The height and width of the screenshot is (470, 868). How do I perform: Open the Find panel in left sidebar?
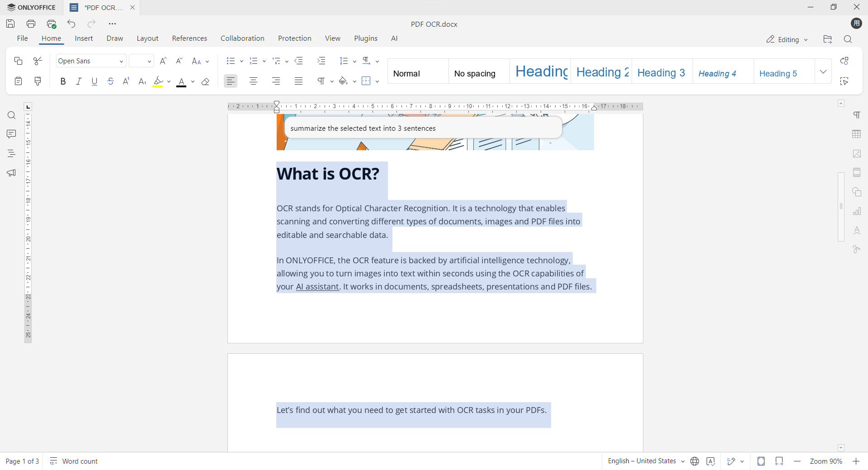point(11,115)
